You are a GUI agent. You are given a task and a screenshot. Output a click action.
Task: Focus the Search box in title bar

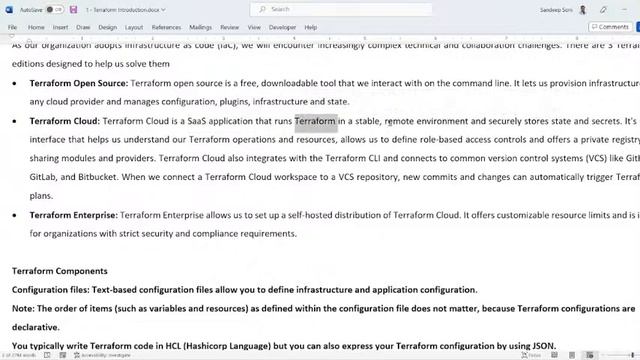point(341,9)
